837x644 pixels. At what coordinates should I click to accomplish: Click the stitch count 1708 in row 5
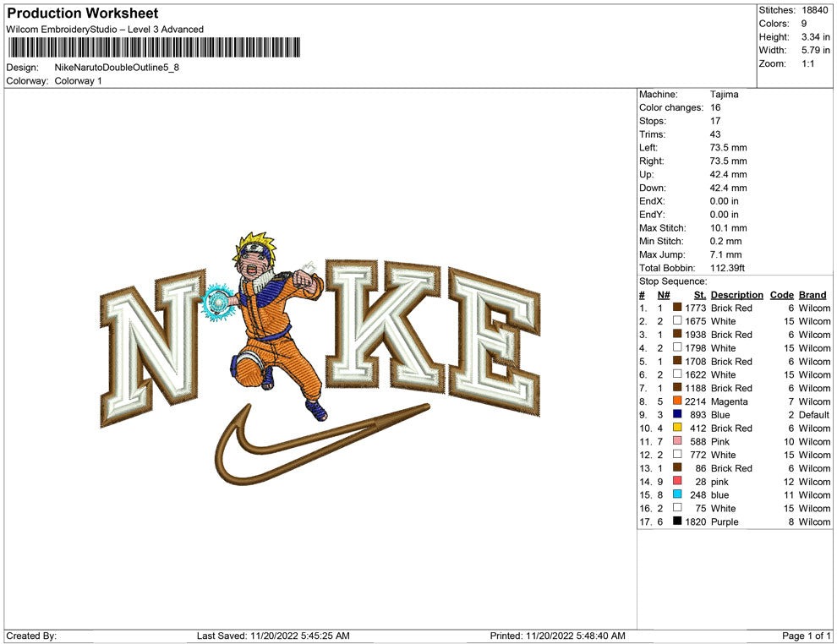pos(696,361)
